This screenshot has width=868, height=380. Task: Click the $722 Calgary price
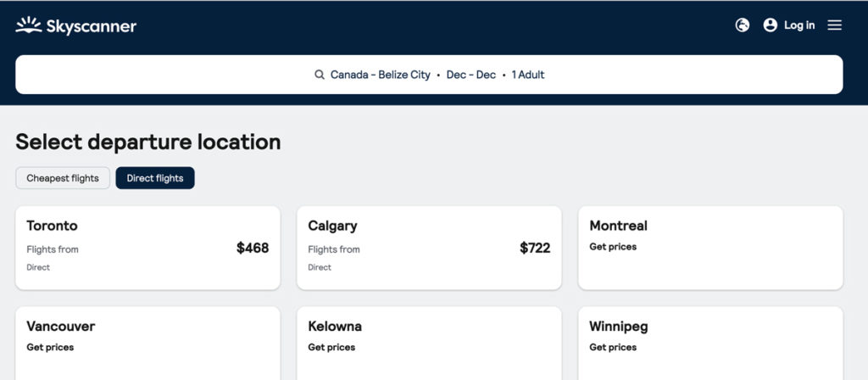[x=535, y=248]
